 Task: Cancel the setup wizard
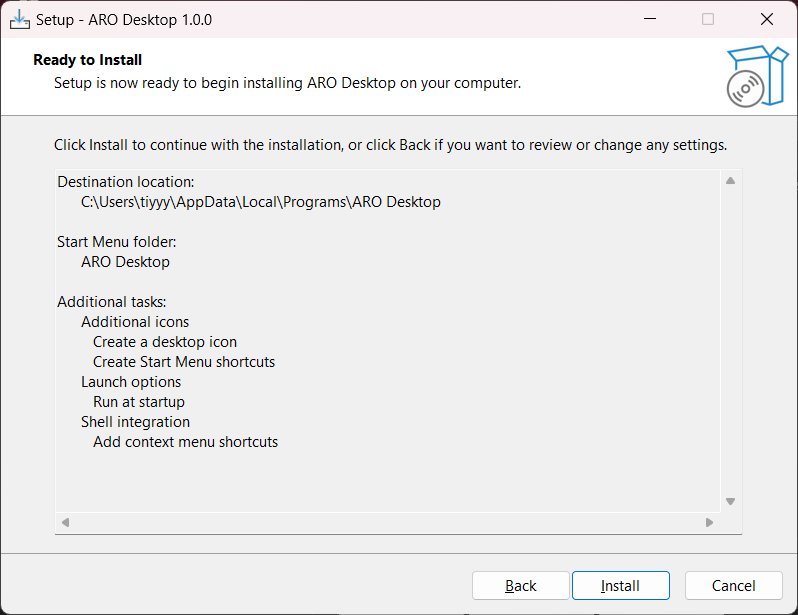pyautogui.click(x=733, y=585)
